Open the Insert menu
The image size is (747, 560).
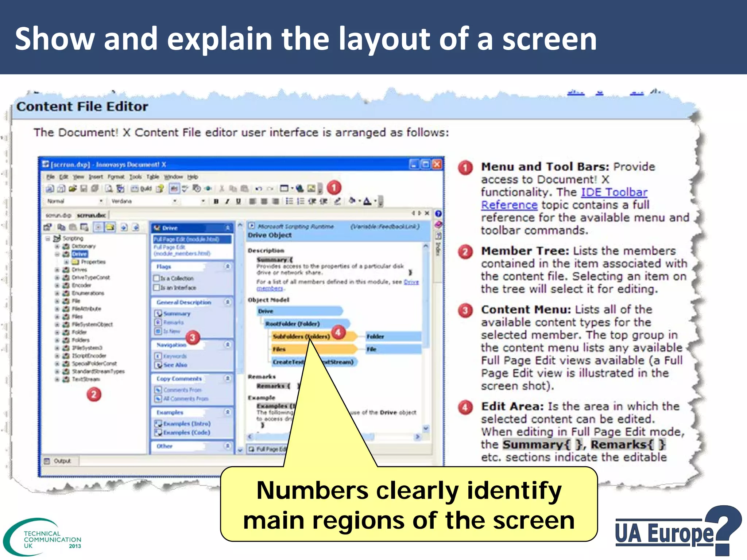click(x=96, y=177)
